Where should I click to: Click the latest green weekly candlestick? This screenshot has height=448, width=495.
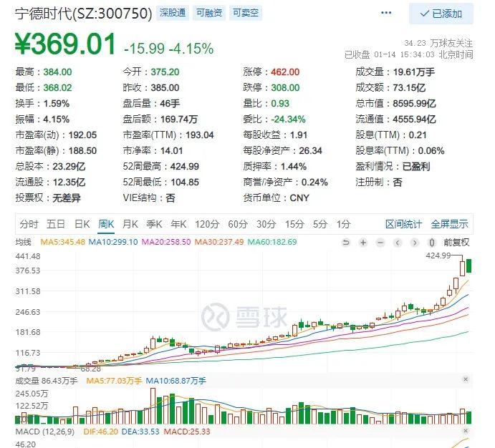pyautogui.click(x=468, y=266)
